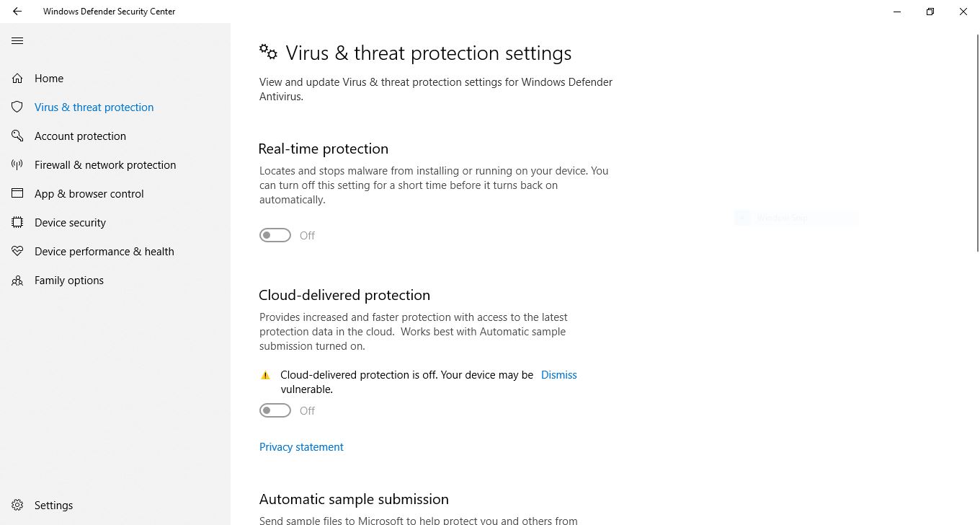Viewport: 980px width, 525px height.
Task: Open Firewall & network protection page
Action: coord(105,165)
